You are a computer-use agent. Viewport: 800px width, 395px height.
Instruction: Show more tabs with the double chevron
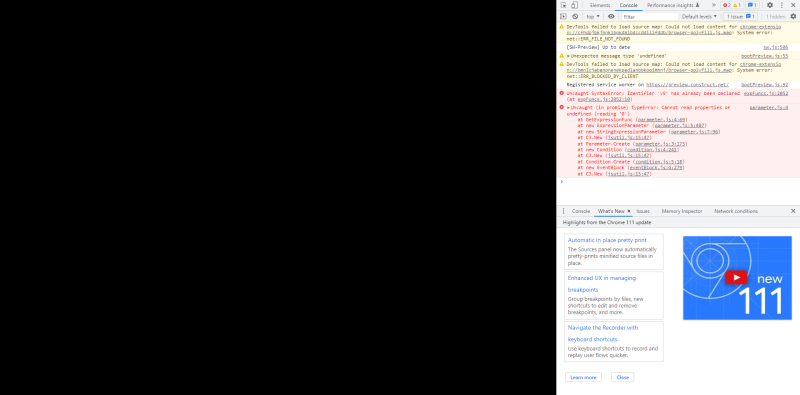coord(713,5)
